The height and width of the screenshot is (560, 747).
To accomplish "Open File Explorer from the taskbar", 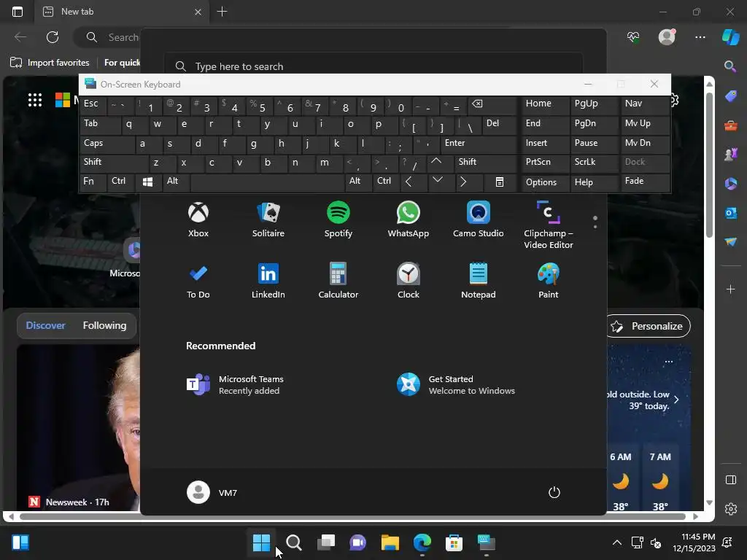I will (390, 542).
